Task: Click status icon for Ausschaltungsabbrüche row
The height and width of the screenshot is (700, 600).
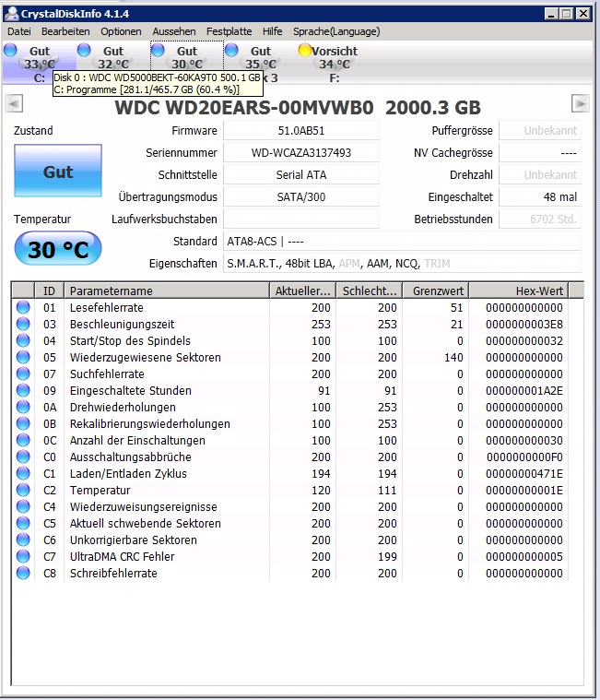Action: coord(23,457)
